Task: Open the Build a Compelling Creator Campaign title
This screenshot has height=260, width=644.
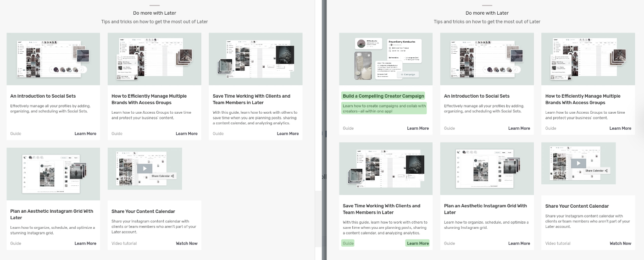Action: tap(383, 96)
